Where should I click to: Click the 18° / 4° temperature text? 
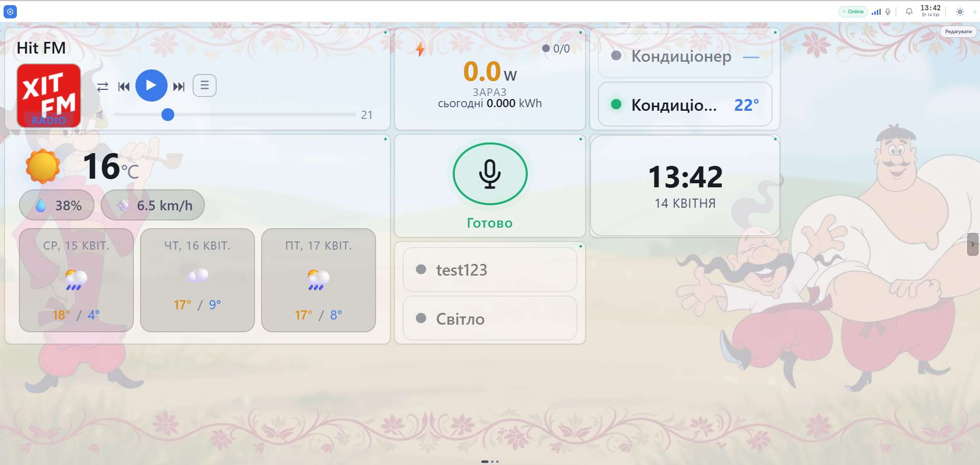[76, 315]
